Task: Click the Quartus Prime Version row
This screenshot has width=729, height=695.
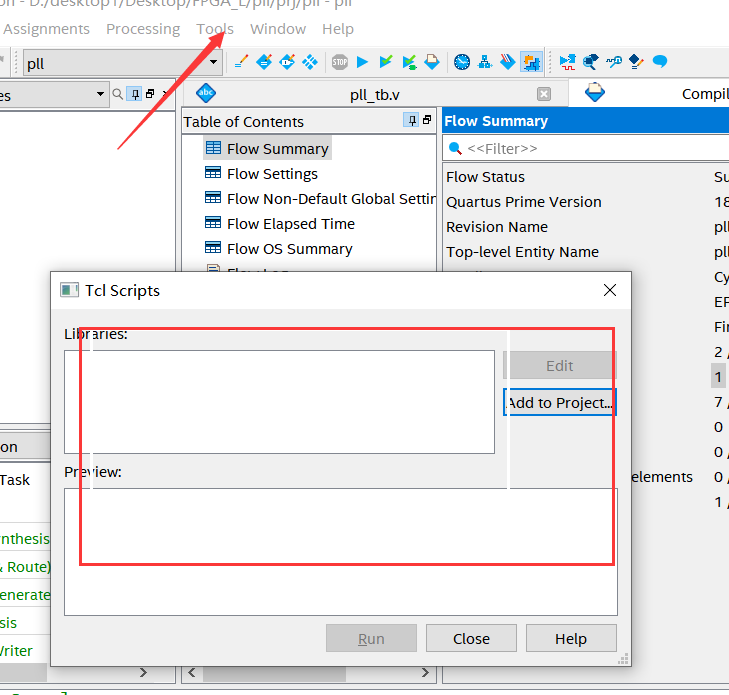Action: pyautogui.click(x=586, y=202)
